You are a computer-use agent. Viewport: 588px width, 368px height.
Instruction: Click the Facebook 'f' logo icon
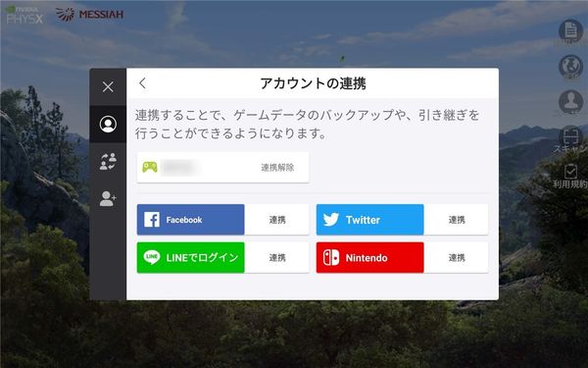152,220
